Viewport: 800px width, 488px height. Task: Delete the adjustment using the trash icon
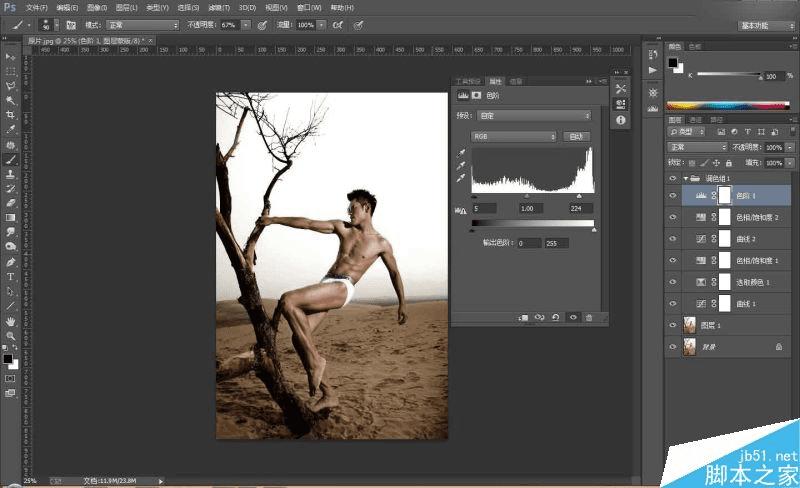click(589, 317)
